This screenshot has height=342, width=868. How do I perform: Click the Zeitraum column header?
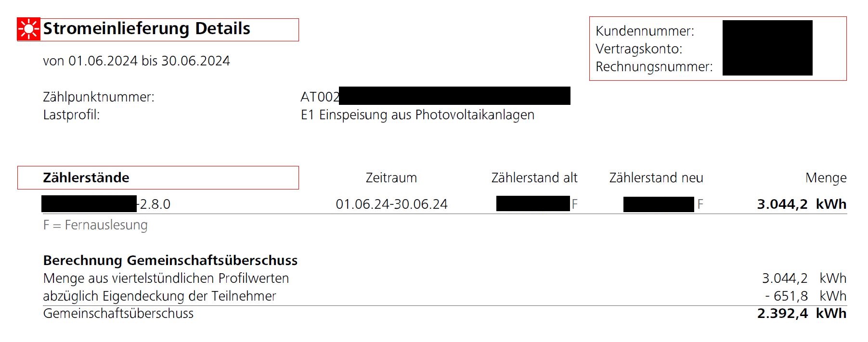[x=391, y=178]
